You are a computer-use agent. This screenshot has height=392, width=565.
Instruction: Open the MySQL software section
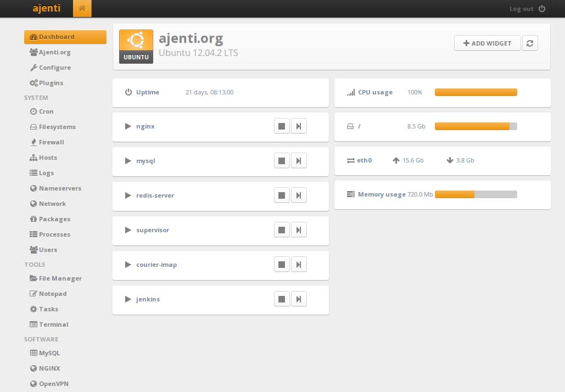pos(49,353)
